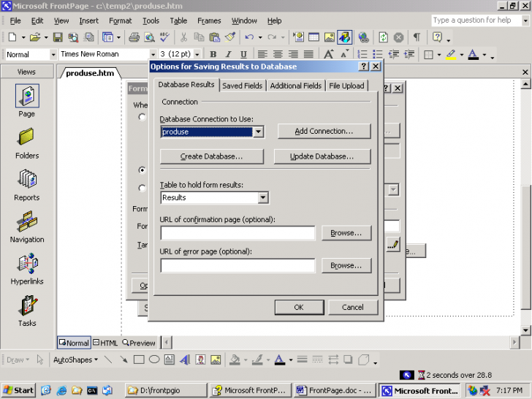The width and height of the screenshot is (532, 399).
Task: Expand the font name dropdown
Action: click(153, 55)
